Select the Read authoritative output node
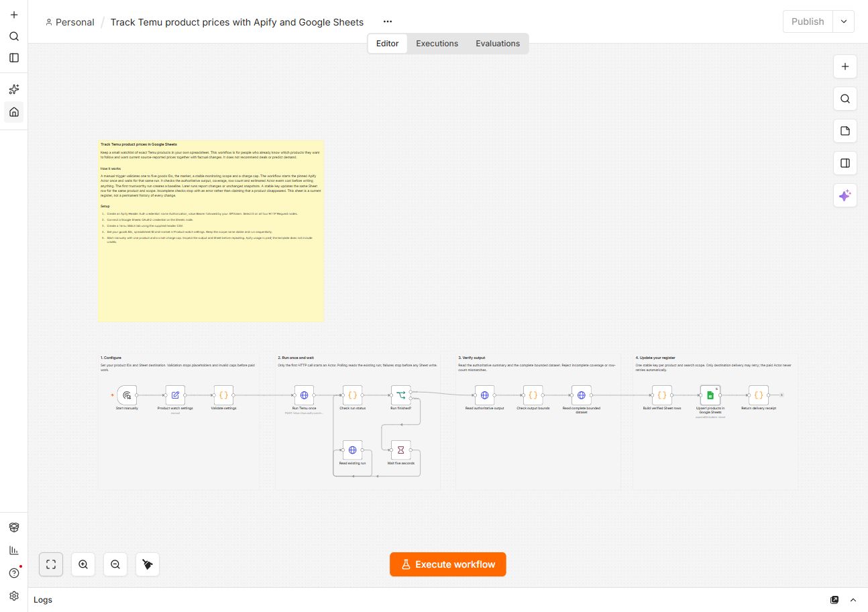 pos(484,395)
